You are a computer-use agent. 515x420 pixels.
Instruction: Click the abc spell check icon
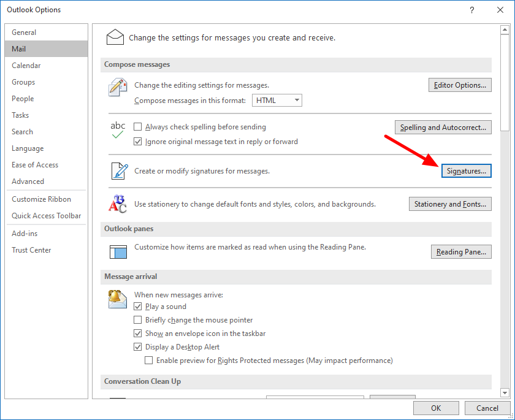[118, 130]
